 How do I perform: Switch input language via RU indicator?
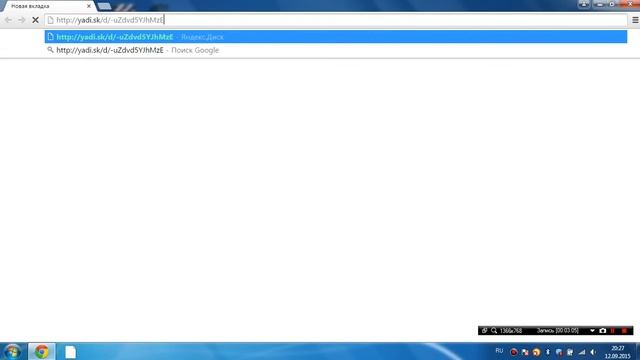[x=499, y=351]
